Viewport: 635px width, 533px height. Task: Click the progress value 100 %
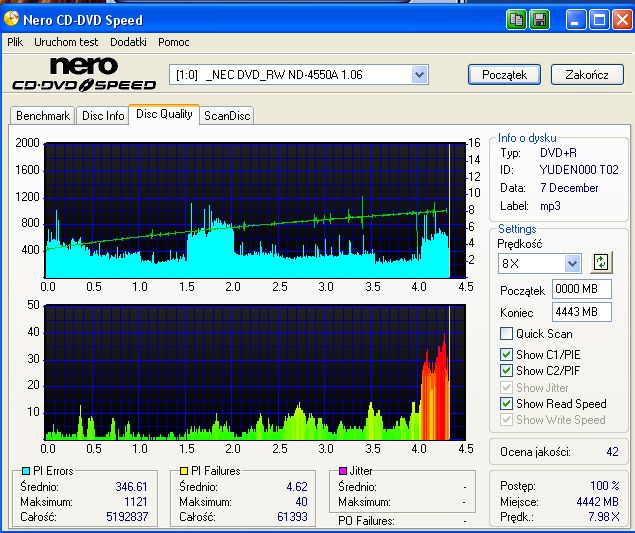tap(605, 486)
